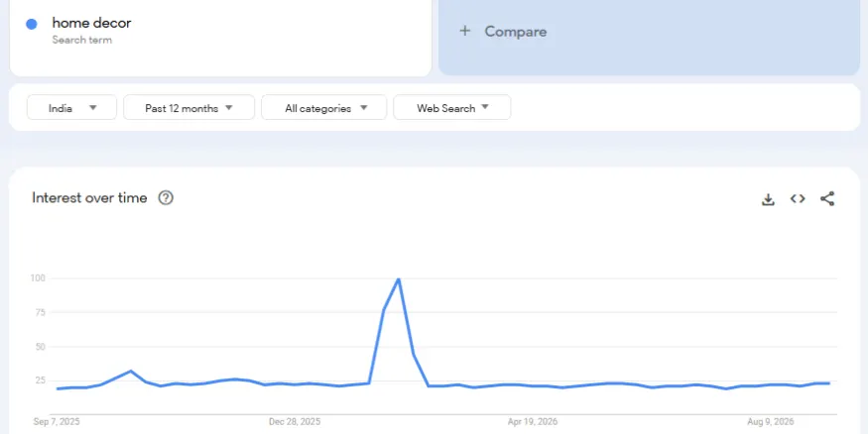This screenshot has height=434, width=868.
Task: Open the Web Search type dropdown
Action: (x=451, y=107)
